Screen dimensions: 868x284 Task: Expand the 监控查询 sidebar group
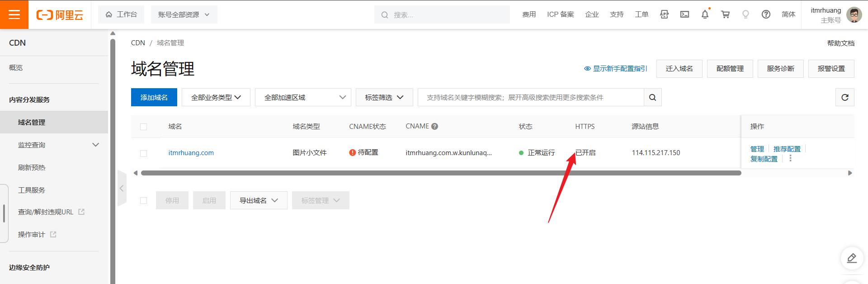[58, 145]
